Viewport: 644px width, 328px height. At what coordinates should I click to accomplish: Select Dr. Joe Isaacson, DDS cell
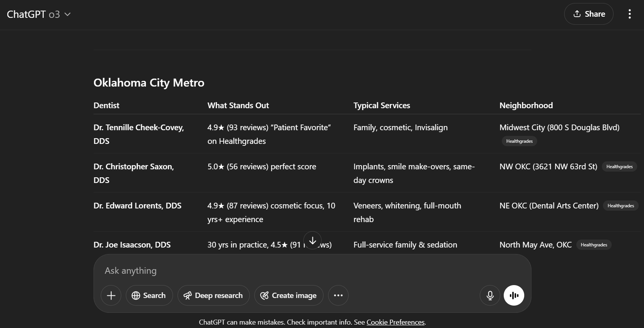coord(132,245)
